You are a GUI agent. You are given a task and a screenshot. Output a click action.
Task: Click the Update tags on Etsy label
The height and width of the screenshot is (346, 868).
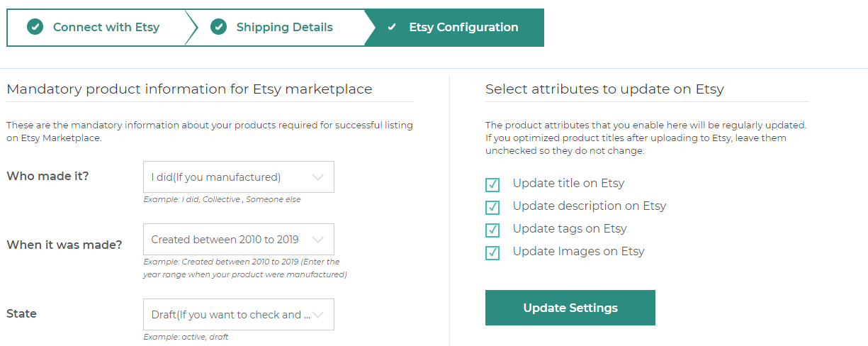click(x=570, y=228)
